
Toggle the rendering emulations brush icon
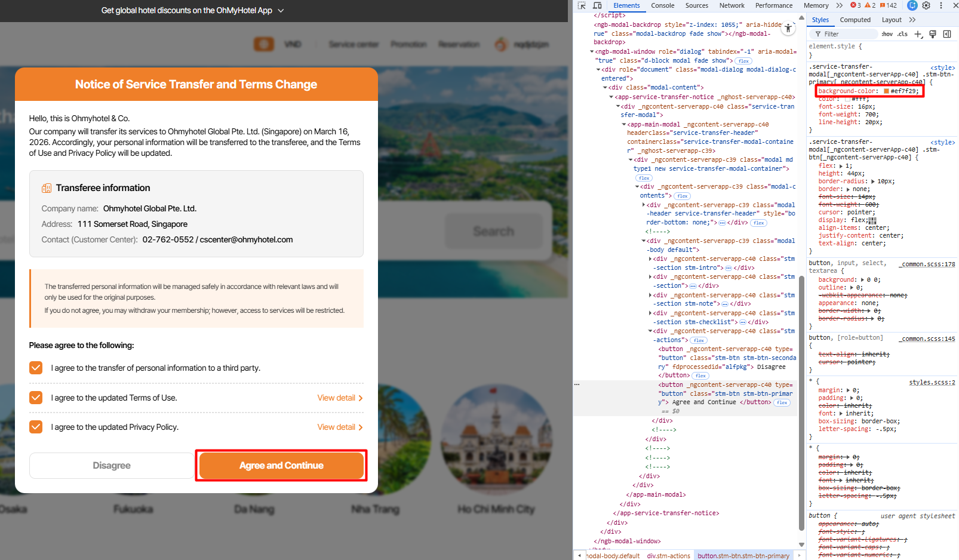(x=933, y=34)
